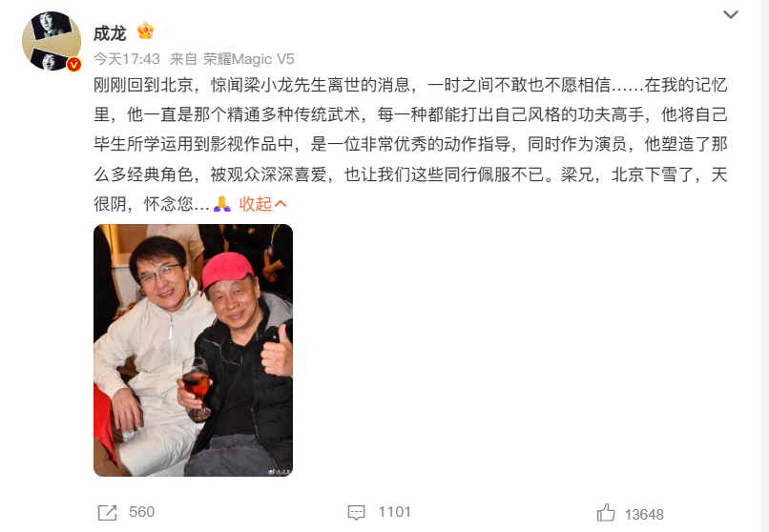Click the 来自 source label
769x532 pixels.
pyautogui.click(x=183, y=59)
